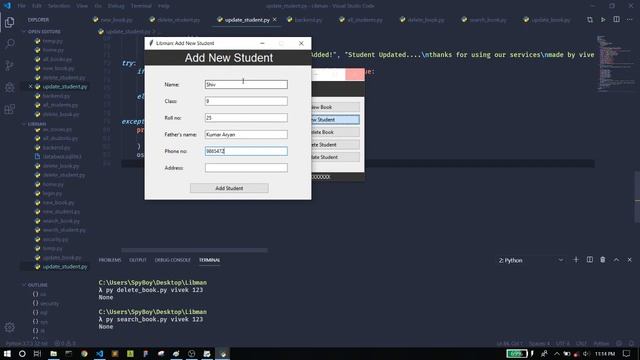Close the update_student.py editor tab

coord(275,20)
